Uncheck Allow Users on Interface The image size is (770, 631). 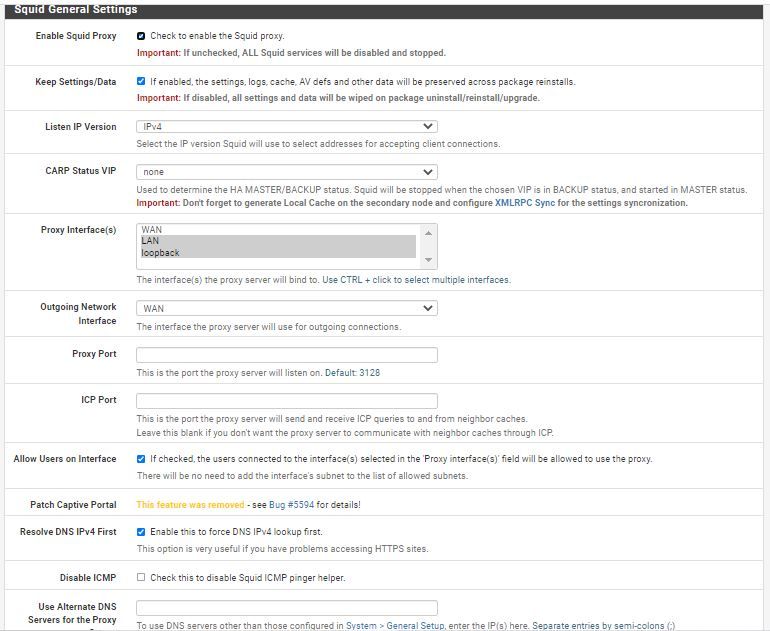(141, 459)
